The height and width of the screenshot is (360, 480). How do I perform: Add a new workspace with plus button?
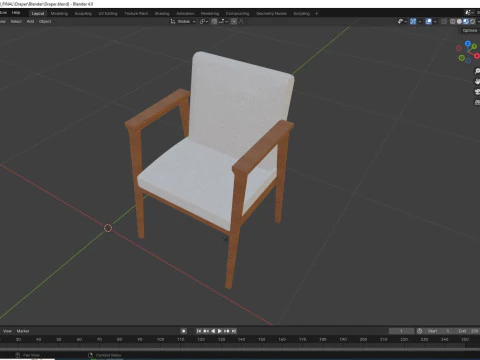(x=317, y=14)
